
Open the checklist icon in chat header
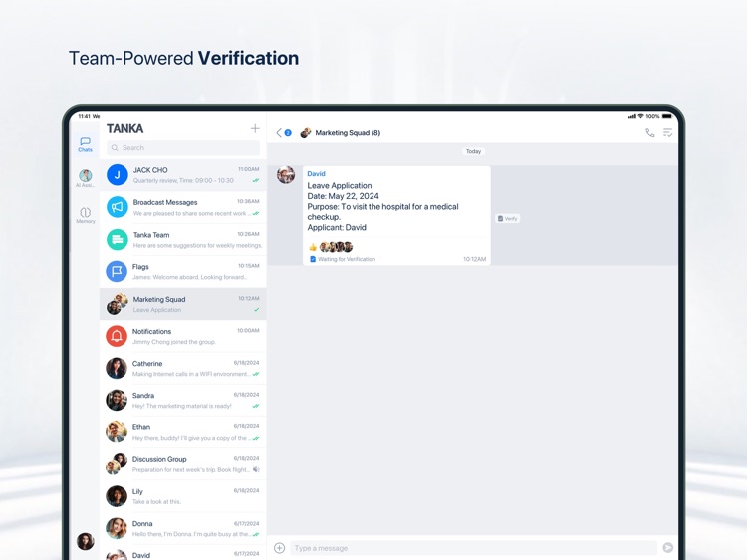coord(668,132)
